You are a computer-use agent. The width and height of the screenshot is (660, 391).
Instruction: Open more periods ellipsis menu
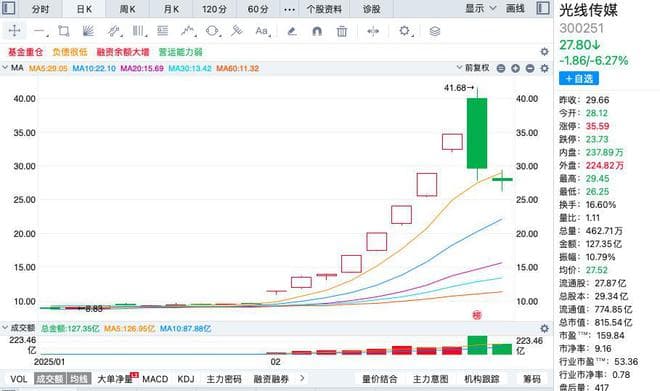click(290, 9)
